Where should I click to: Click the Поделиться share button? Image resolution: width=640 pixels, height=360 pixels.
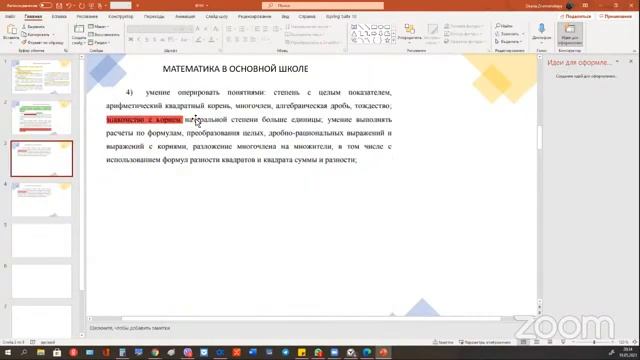(x=576, y=16)
